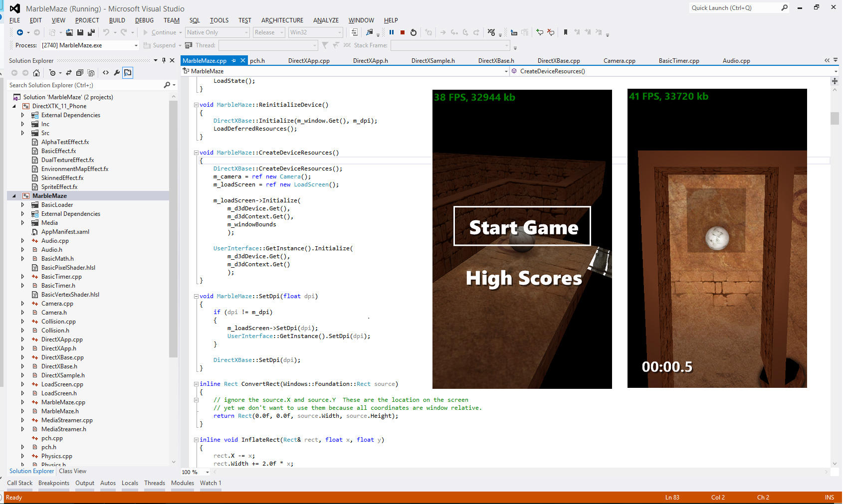Restart the debug session via circular arrow icon

pos(414,32)
